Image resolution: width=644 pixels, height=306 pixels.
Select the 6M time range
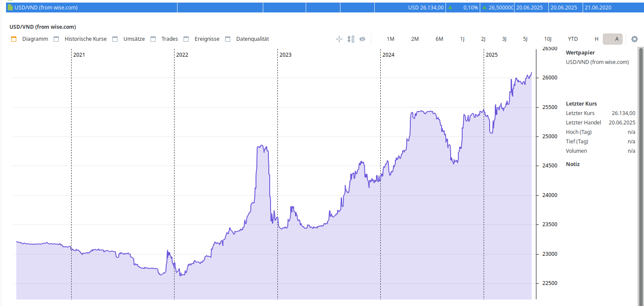coord(439,39)
